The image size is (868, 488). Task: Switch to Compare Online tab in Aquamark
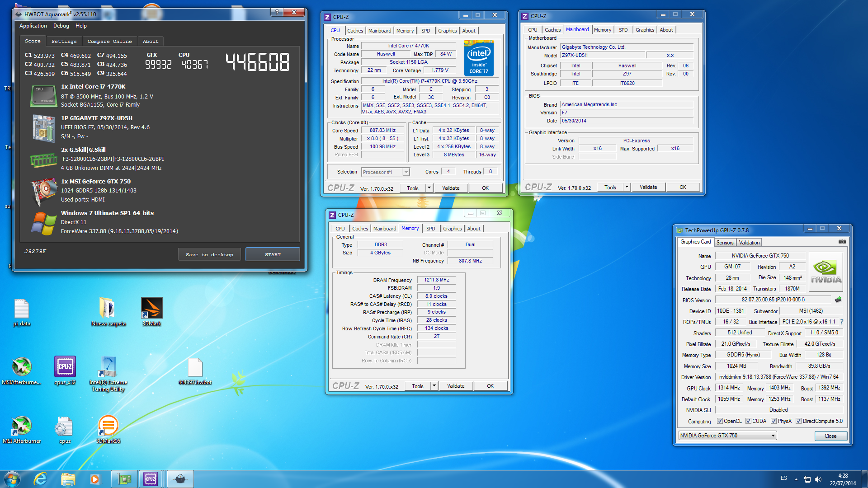pyautogui.click(x=109, y=41)
